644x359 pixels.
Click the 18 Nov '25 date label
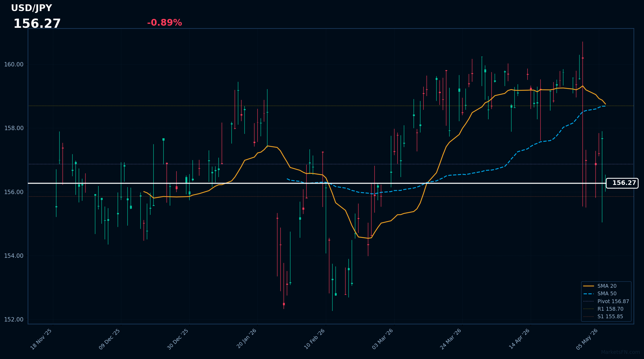[41, 339]
